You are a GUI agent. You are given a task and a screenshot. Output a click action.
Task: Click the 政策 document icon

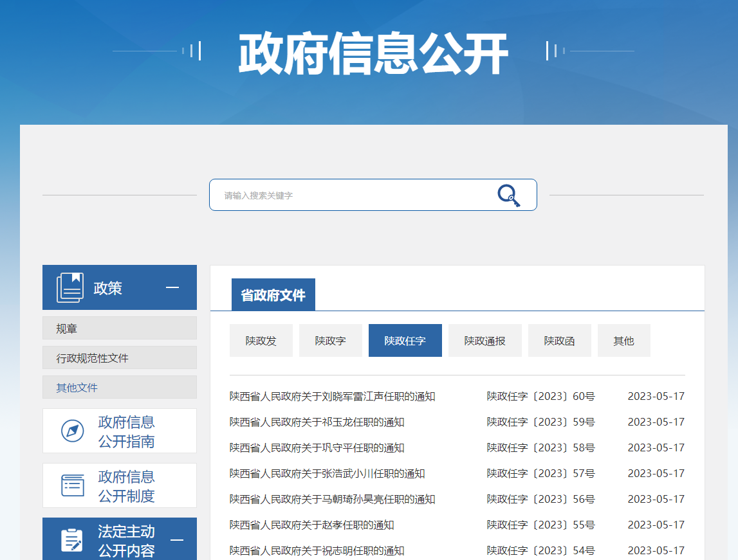coord(70,287)
